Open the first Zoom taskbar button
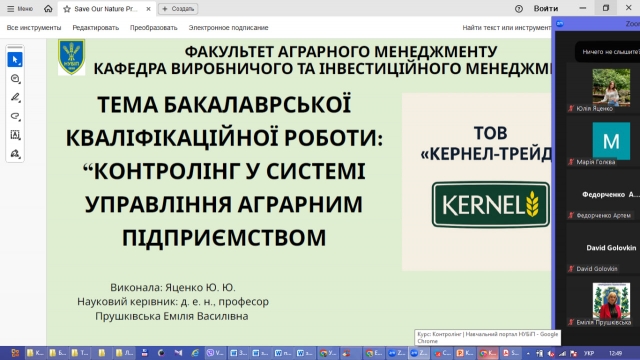The height and width of the screenshot is (360, 640). point(396,353)
